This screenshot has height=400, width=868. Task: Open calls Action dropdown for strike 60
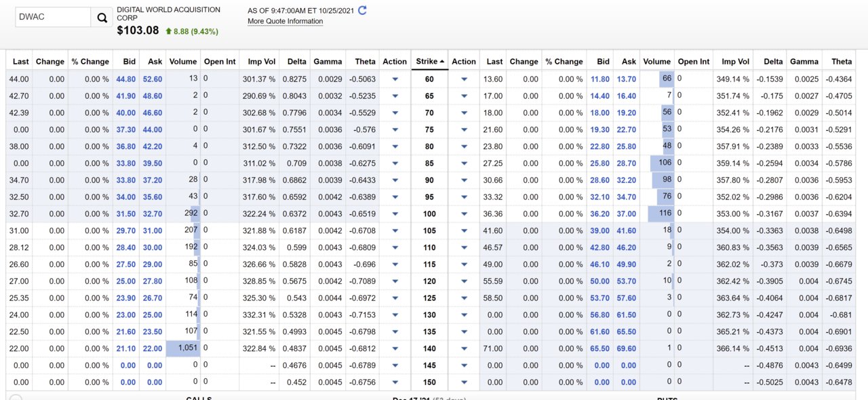(395, 79)
